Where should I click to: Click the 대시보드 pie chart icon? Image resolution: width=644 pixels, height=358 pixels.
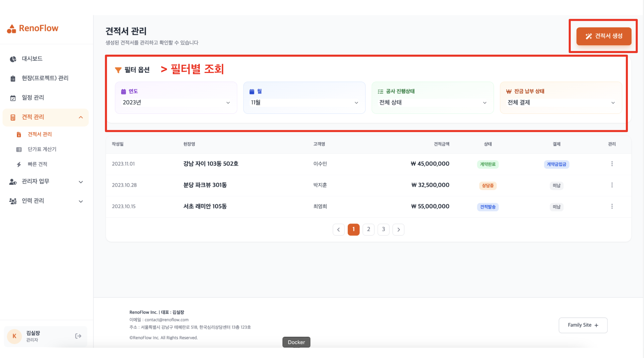pos(13,59)
